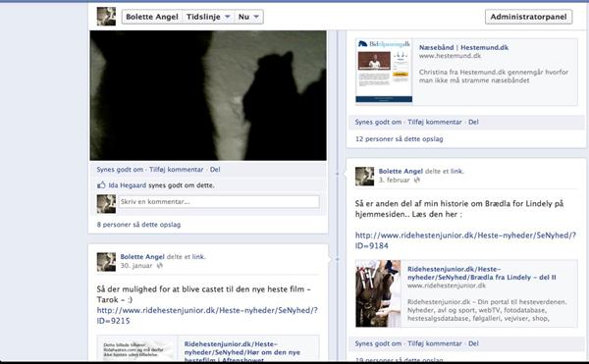The width and height of the screenshot is (589, 364).
Task: Click '8 personer så dette opslag'
Action: point(138,225)
